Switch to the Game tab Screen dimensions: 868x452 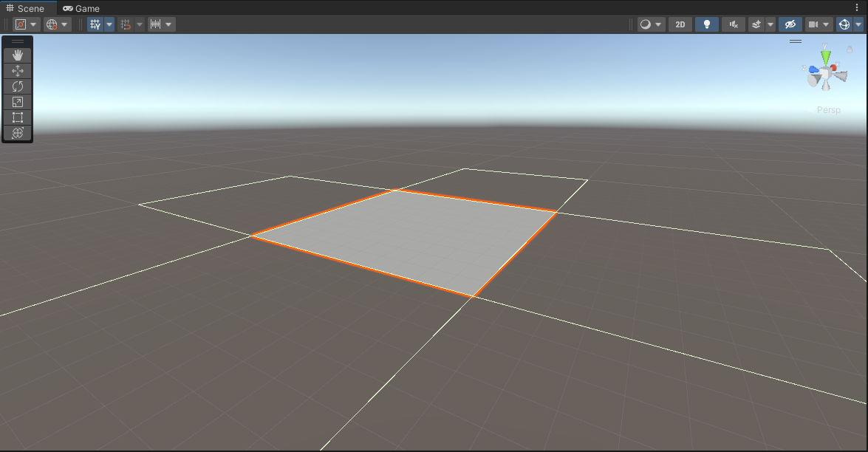tap(81, 8)
